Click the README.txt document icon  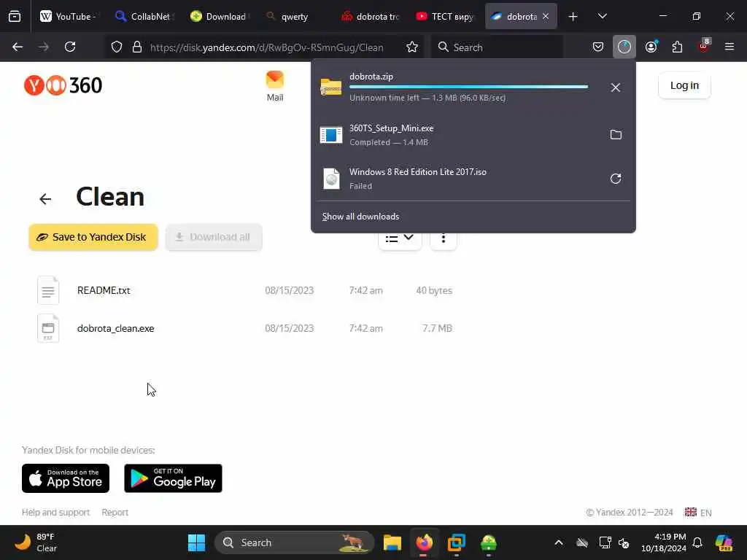click(48, 290)
